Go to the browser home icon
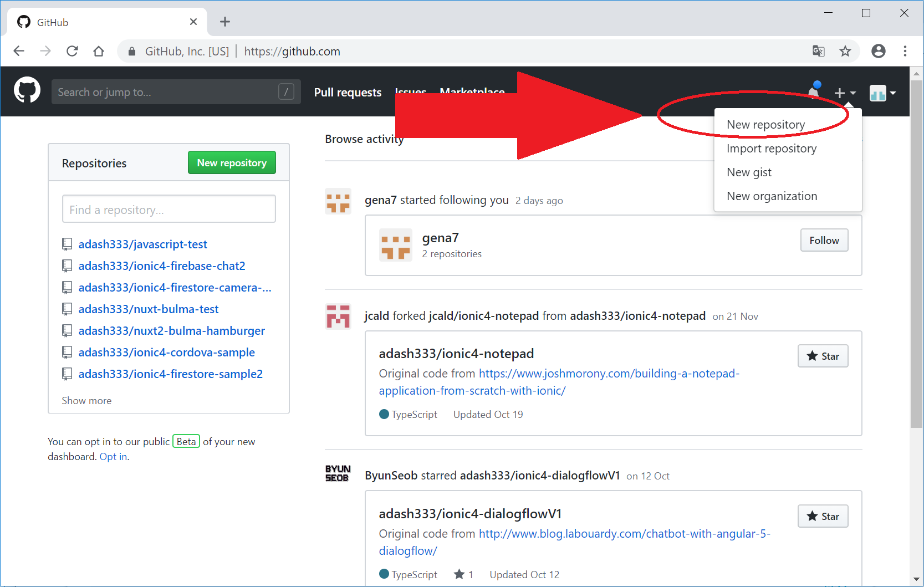The height and width of the screenshot is (587, 924). tap(99, 51)
